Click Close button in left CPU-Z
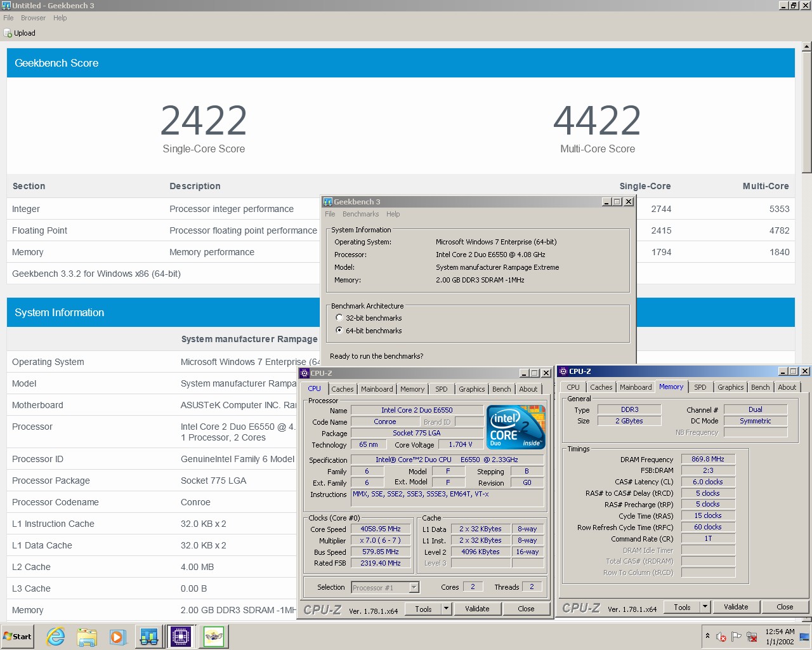Viewport: 812px width, 650px height. click(x=526, y=609)
